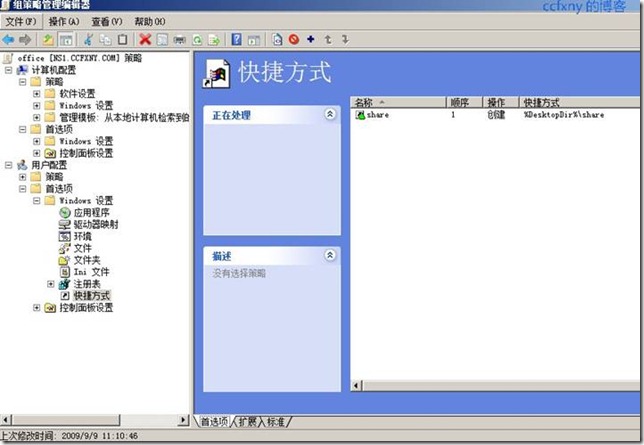Viewport: 644px width, 445px height.
Task: Select office [NS1.CCFXNY.COM] 策略 root node
Action: [x=79, y=58]
